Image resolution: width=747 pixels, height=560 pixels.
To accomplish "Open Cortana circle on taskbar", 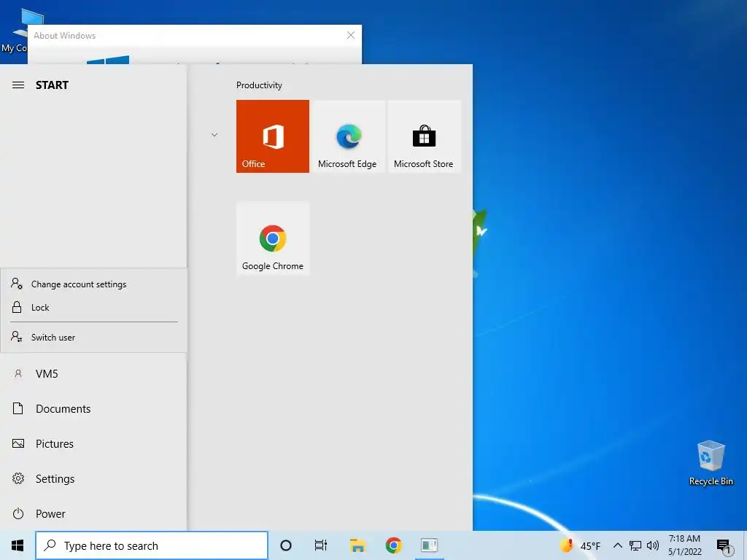I will click(286, 545).
